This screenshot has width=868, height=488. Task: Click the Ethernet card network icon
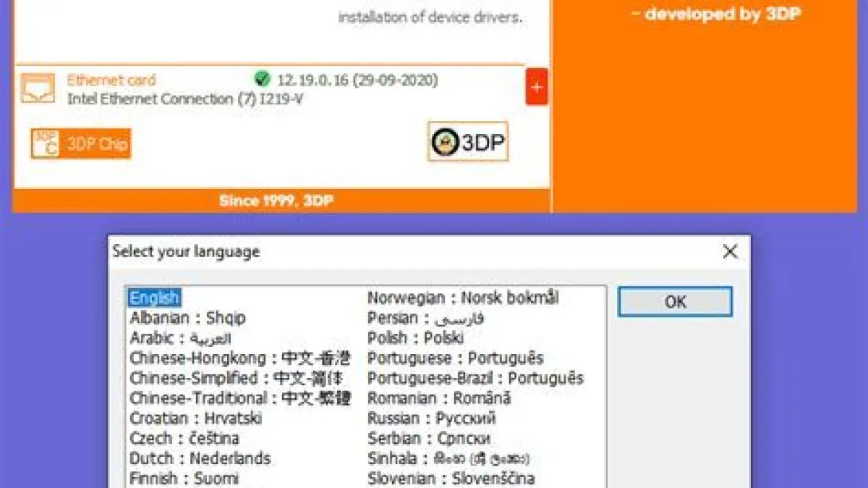38,88
